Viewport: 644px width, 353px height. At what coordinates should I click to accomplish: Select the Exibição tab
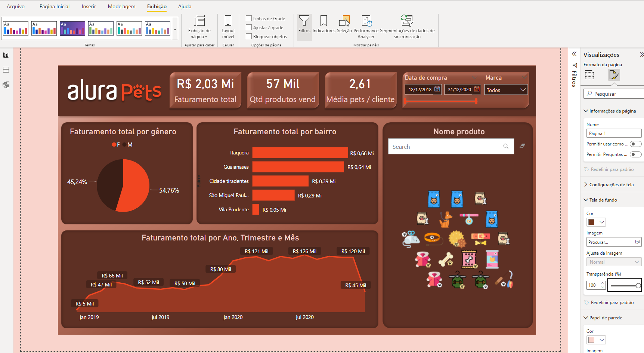tap(157, 6)
